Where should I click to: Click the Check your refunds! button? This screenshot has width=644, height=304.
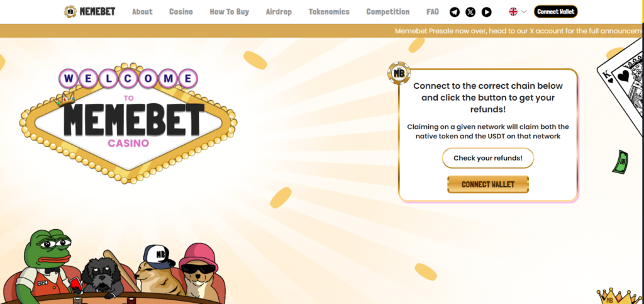click(488, 158)
